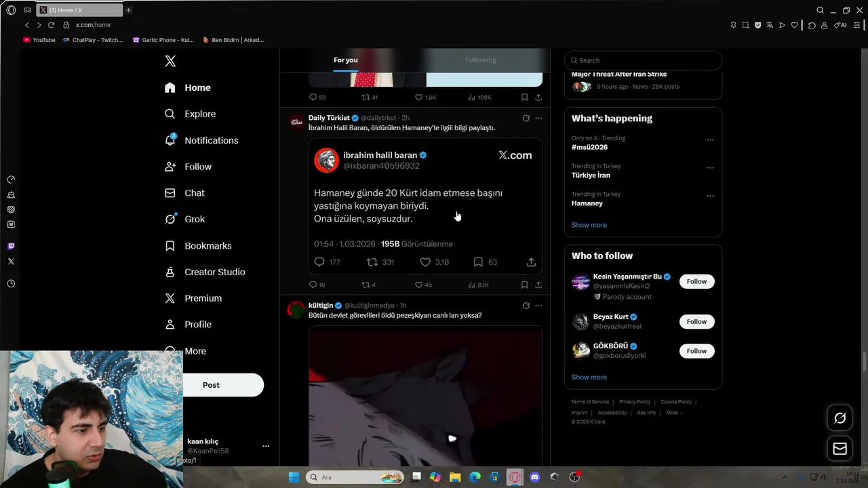Open Daily Türkist profile name
The image size is (868, 488).
point(329,118)
